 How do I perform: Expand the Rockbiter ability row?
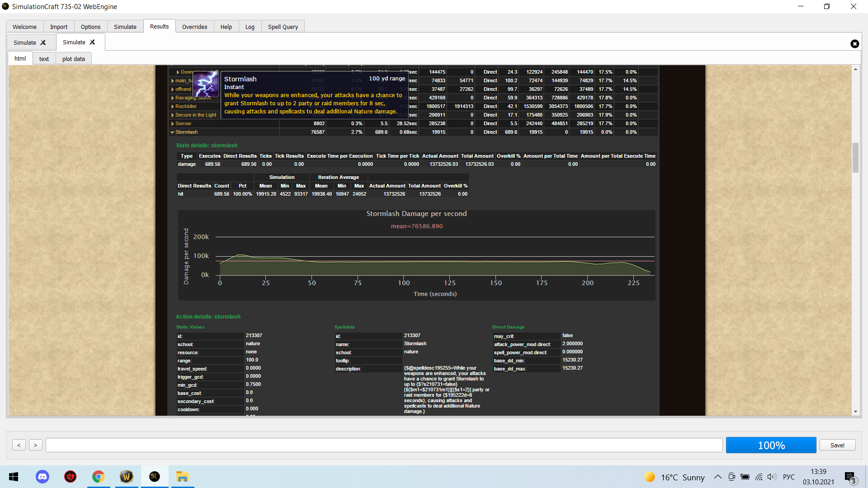(172, 107)
